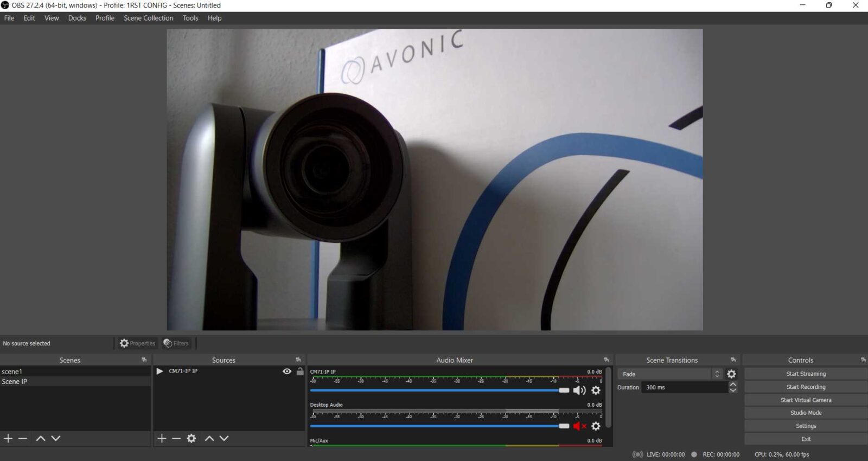Screen dimensions: 868x461
Task: Open the Profile menu
Action: [105, 18]
